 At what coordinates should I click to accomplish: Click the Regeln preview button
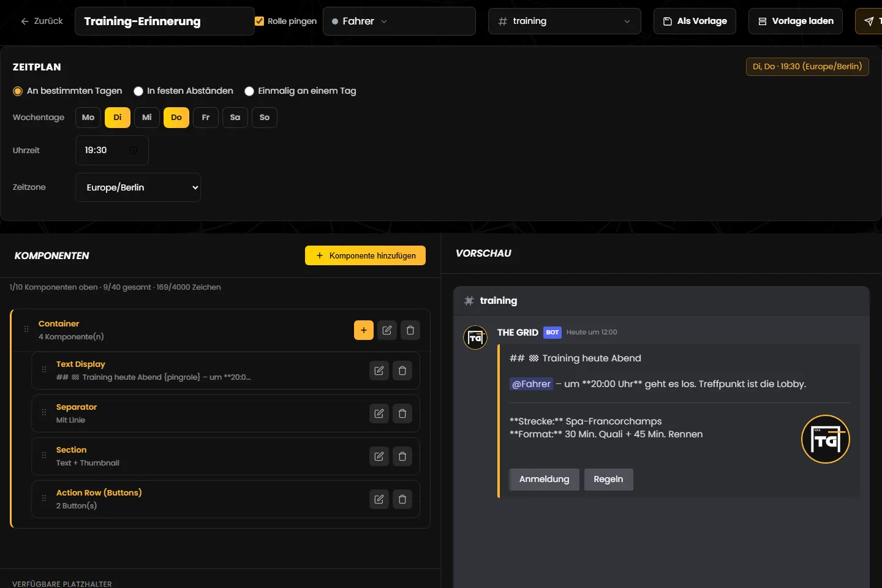click(x=608, y=479)
